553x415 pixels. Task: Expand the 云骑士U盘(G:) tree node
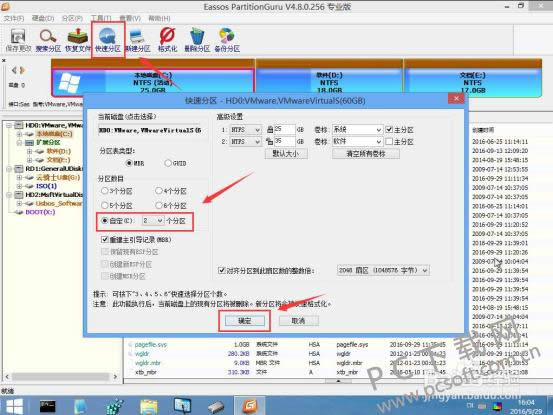coord(19,177)
